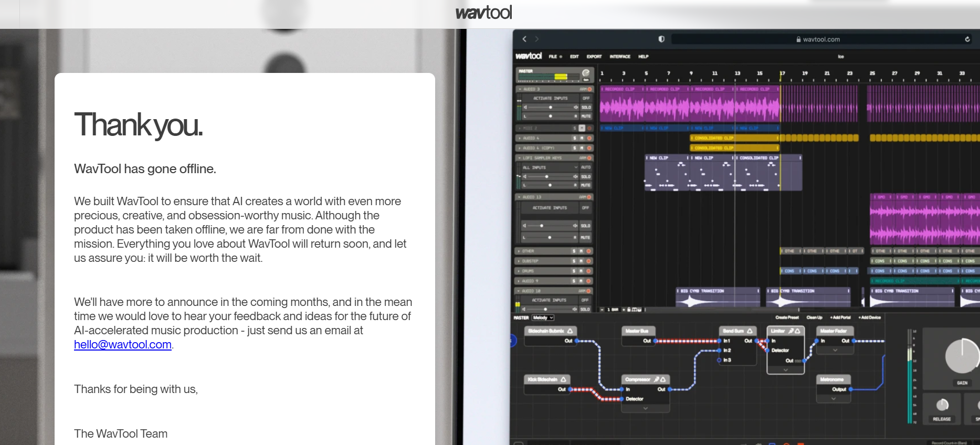Click record arm dot on Audio 9 track
Image resolution: width=980 pixels, height=445 pixels.
(x=589, y=281)
